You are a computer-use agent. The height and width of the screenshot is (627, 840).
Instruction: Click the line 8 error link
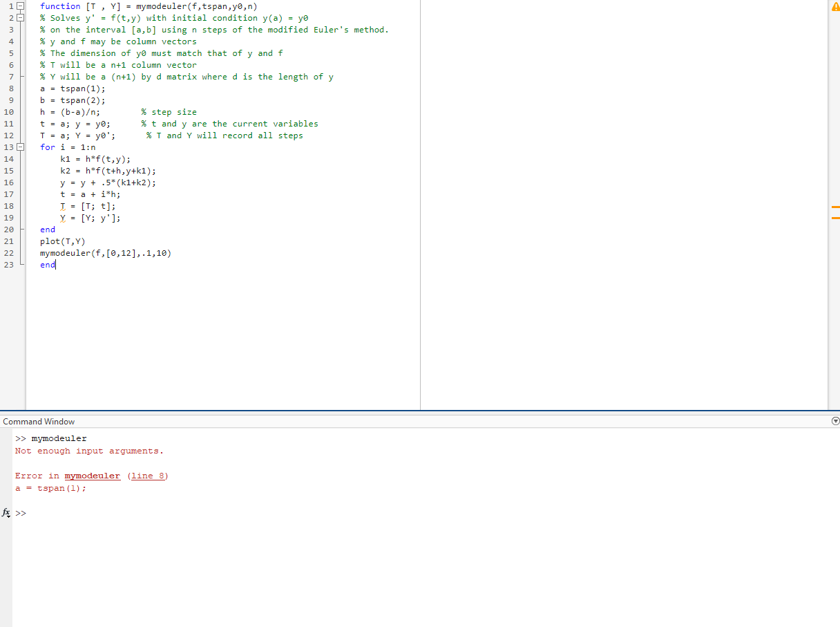click(148, 476)
